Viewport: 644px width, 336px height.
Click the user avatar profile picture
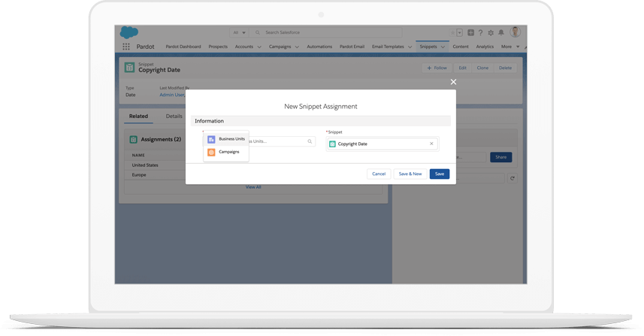pyautogui.click(x=515, y=32)
